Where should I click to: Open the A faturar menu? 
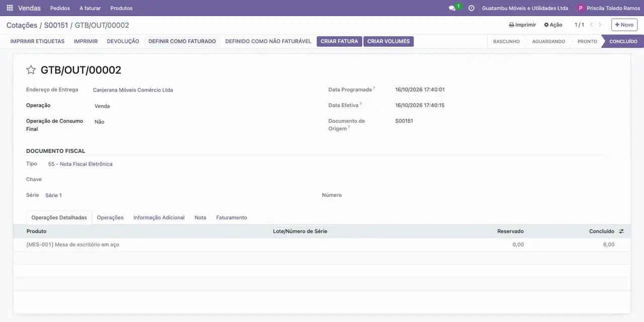click(90, 8)
